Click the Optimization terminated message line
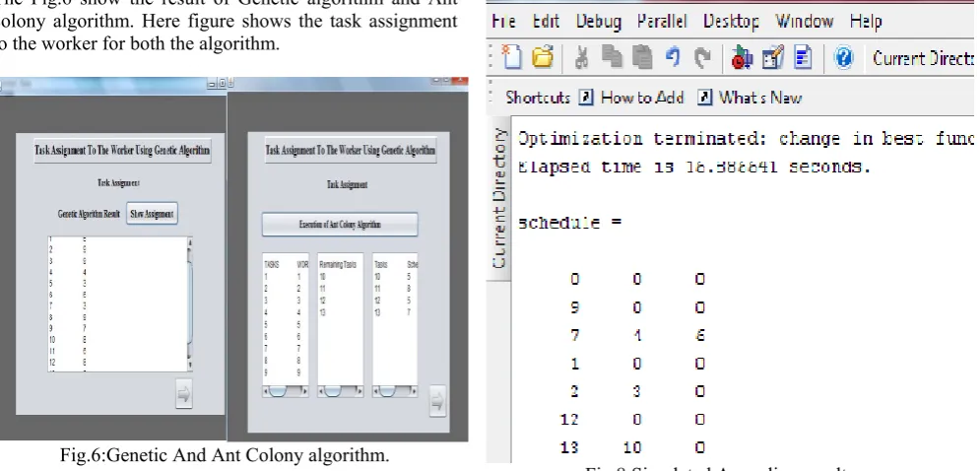980x471 pixels. coord(746,138)
